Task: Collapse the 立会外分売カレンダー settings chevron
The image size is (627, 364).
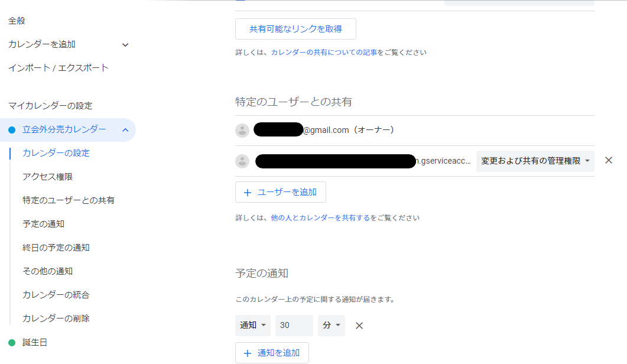Action: (x=125, y=130)
